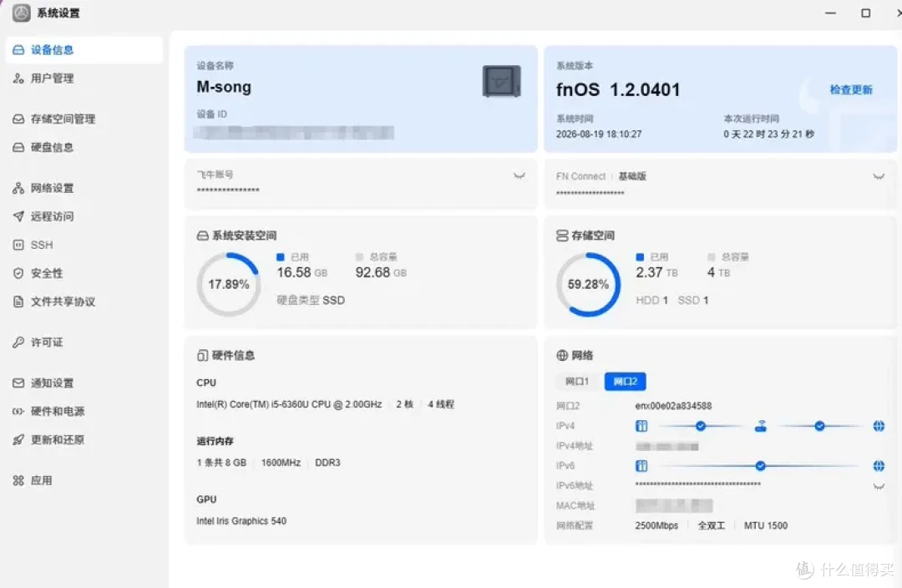Click the interface name enx00e02a834588
Viewport: 902px width, 588px height.
click(x=673, y=406)
